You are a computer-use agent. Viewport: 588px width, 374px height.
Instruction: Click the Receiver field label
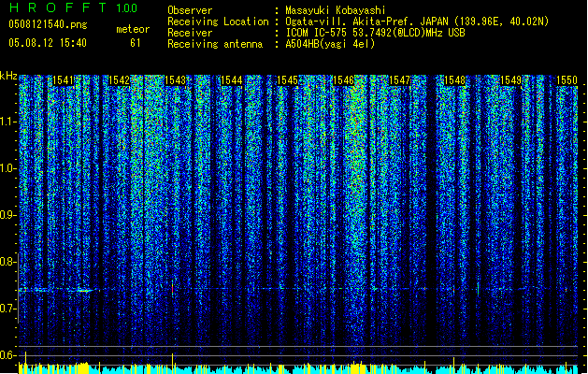coord(190,33)
